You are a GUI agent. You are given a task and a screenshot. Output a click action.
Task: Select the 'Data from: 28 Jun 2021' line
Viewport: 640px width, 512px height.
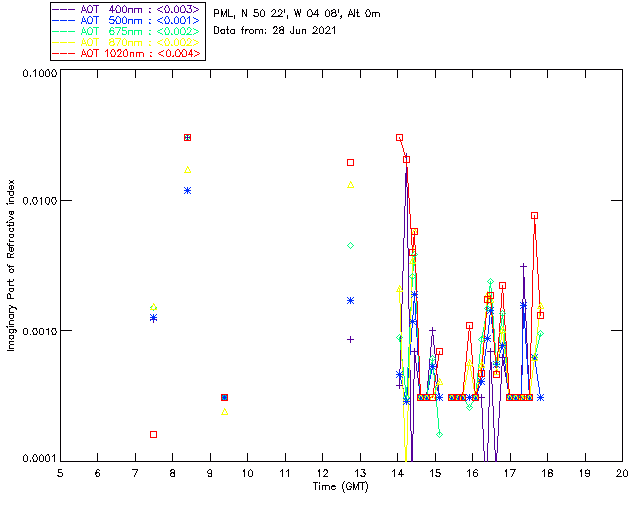click(x=275, y=31)
